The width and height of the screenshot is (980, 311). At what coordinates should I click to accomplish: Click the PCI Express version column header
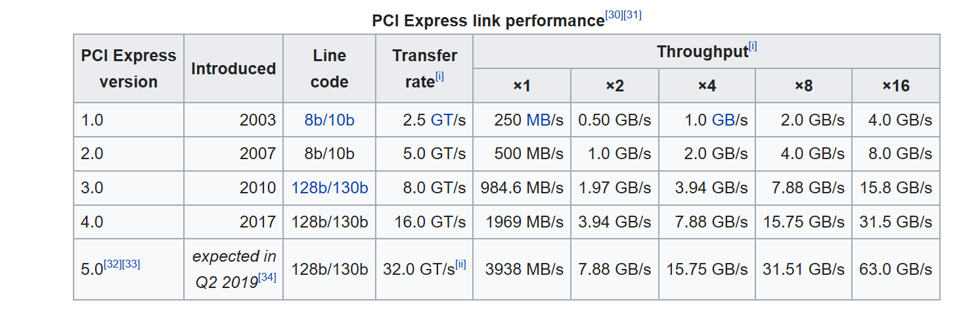tap(129, 68)
